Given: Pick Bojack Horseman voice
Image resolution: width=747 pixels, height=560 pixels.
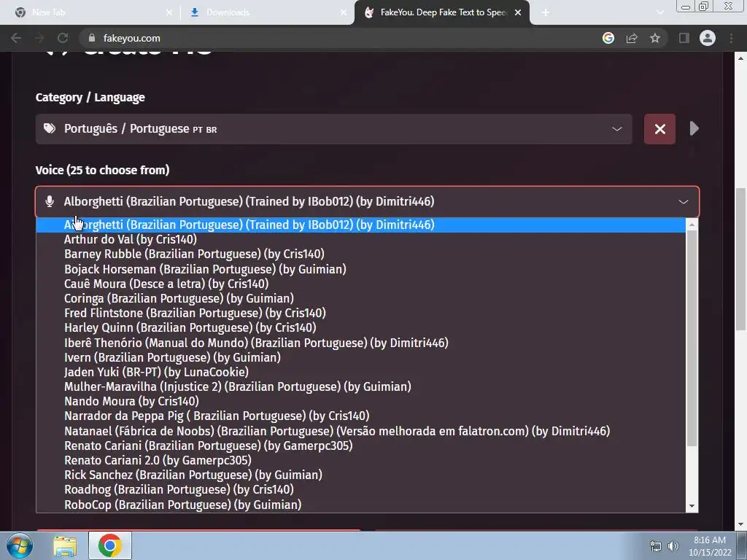Looking at the screenshot, I should [360, 269].
